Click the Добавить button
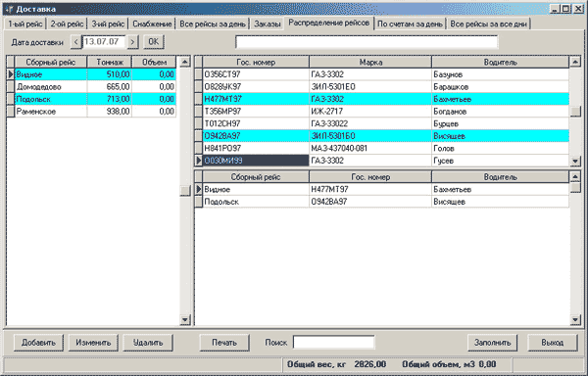 click(38, 343)
